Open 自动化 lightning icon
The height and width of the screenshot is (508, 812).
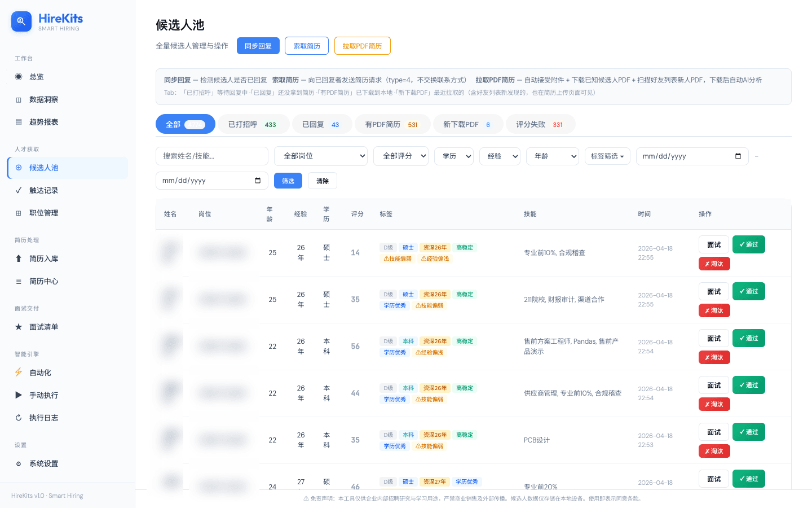19,373
